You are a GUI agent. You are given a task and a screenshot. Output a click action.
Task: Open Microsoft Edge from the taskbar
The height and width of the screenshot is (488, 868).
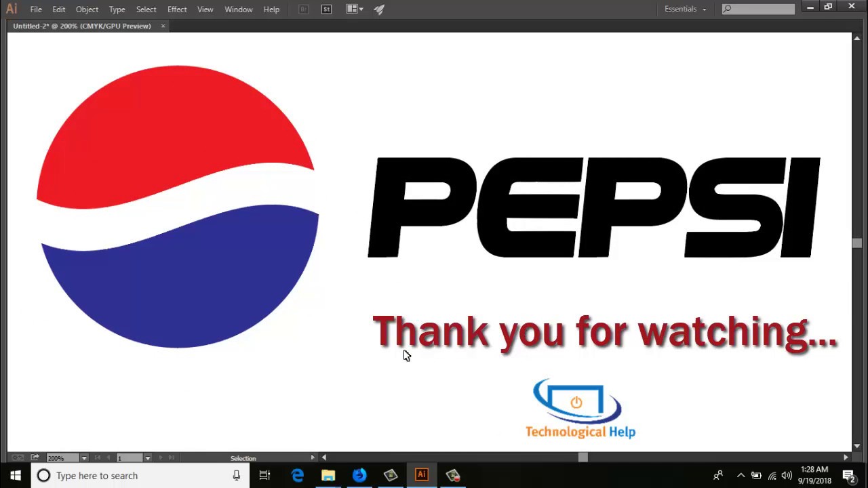(x=297, y=475)
